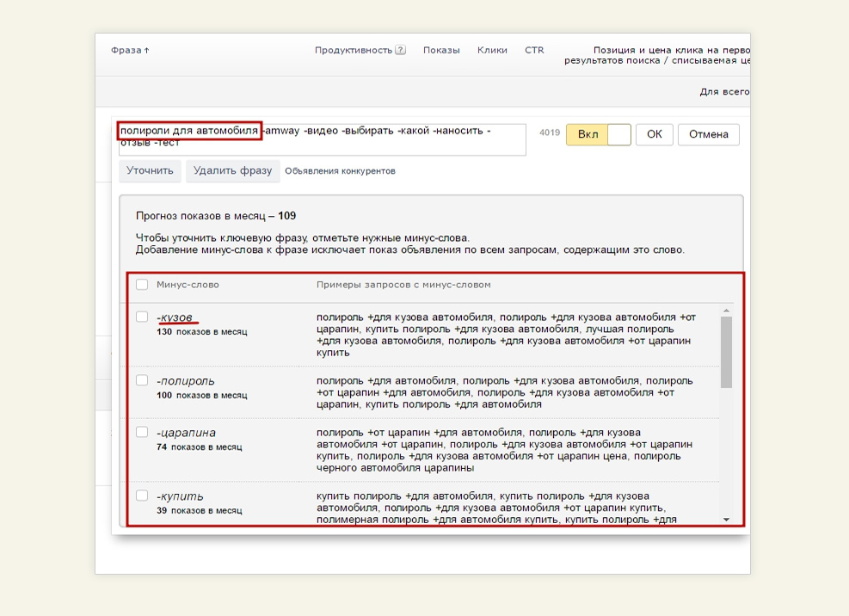Click scrollbar down arrow in minus-word list
849x616 pixels.
726,520
